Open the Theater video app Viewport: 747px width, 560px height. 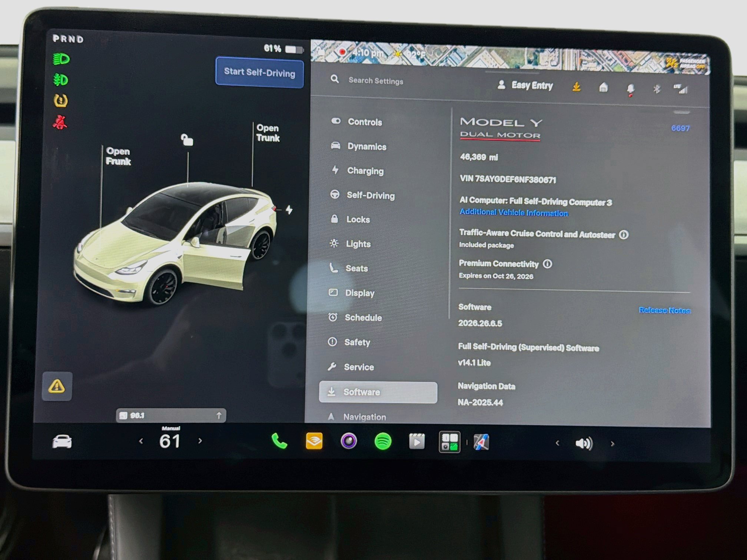pos(417,441)
